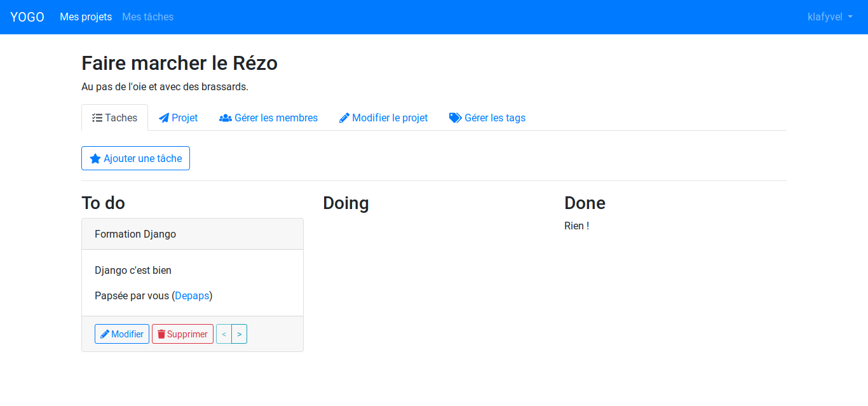This screenshot has height=406, width=868.
Task: Switch to the Gérer les membres tab label
Action: (x=276, y=118)
